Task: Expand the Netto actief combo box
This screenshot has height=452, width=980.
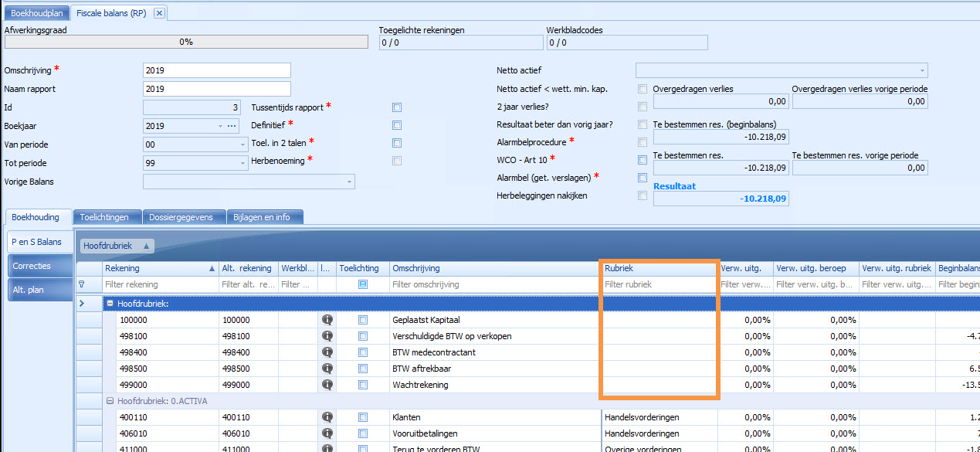Action: tap(922, 70)
